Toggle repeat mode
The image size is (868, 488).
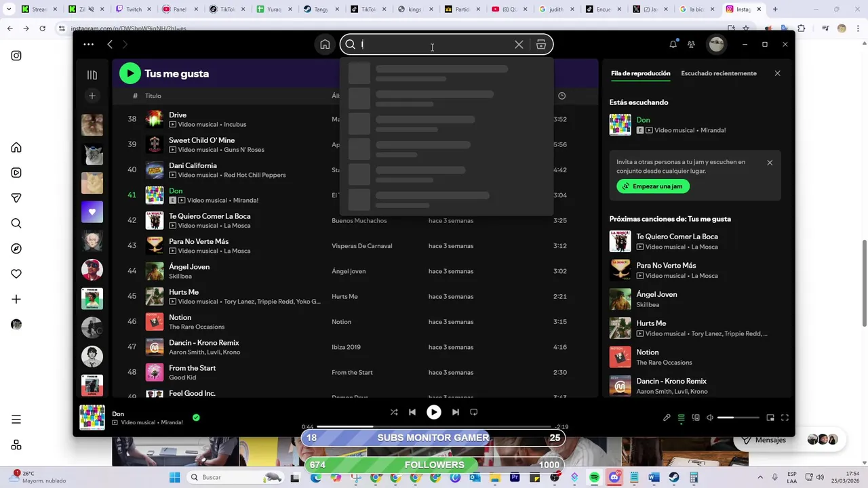pos(474,412)
